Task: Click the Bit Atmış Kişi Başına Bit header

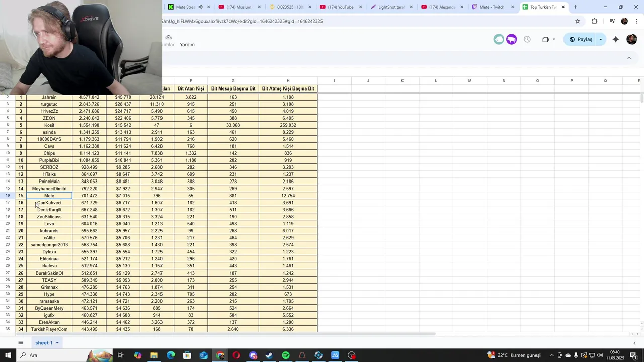Action: point(288,88)
